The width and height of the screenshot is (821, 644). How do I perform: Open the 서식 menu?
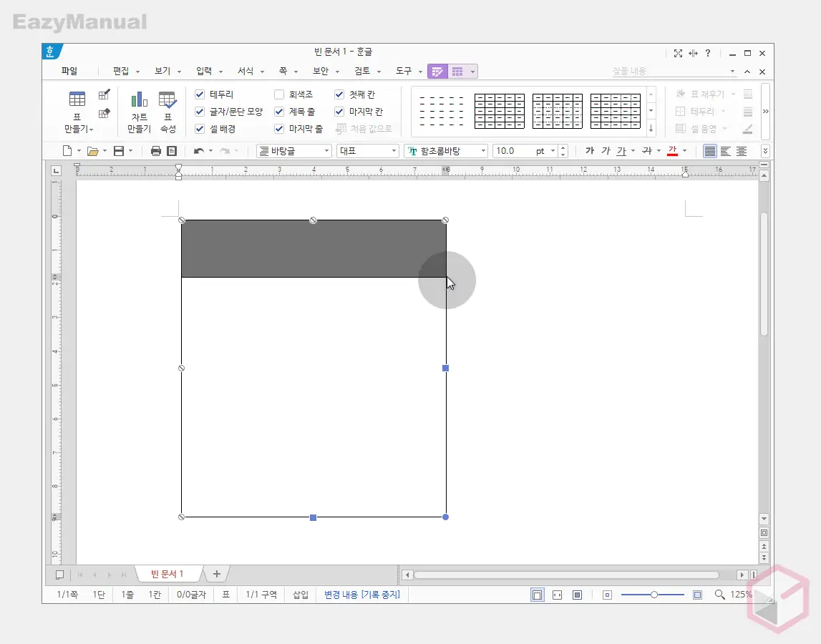click(246, 71)
